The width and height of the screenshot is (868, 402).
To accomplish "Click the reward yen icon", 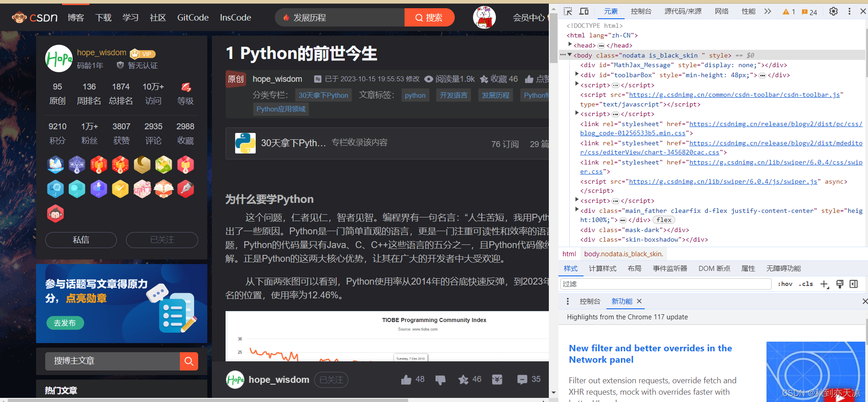I will tap(497, 380).
